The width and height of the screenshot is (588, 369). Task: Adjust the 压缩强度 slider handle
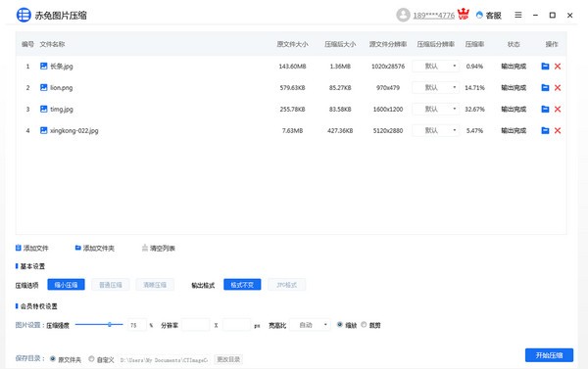[x=110, y=324]
